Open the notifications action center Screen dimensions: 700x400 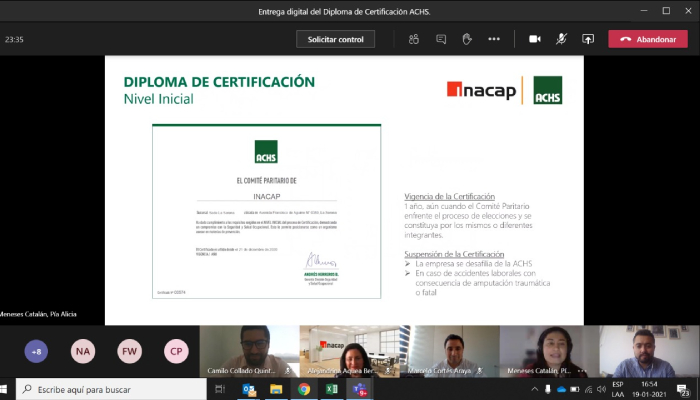pos(682,389)
